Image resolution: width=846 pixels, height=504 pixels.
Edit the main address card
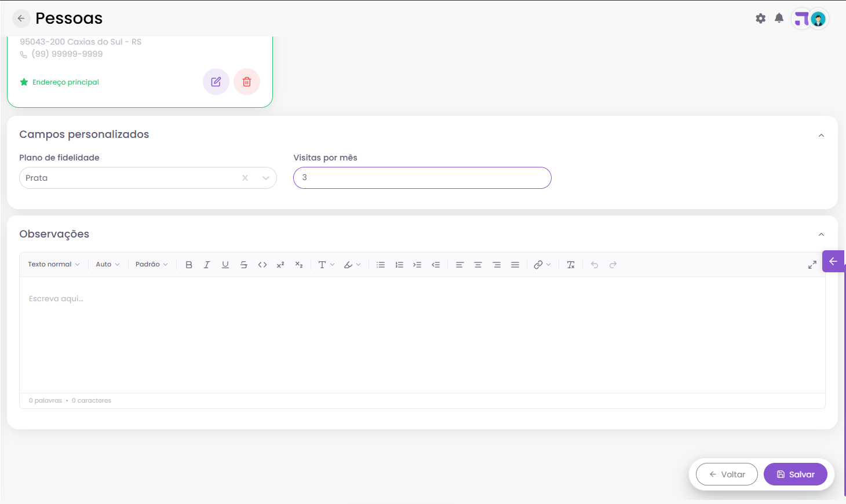pos(216,82)
